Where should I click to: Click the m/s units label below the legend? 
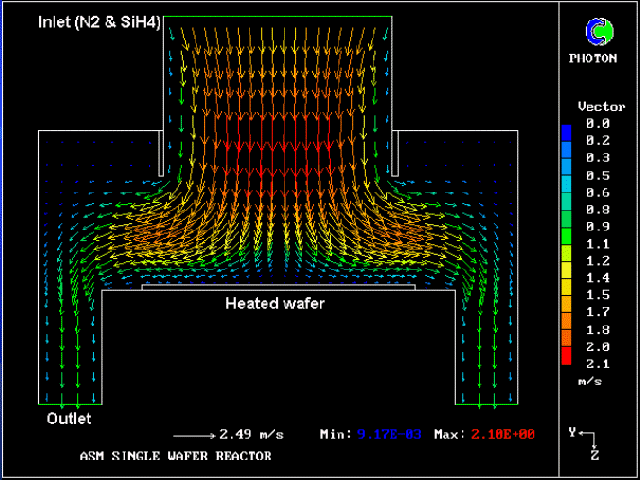click(589, 382)
